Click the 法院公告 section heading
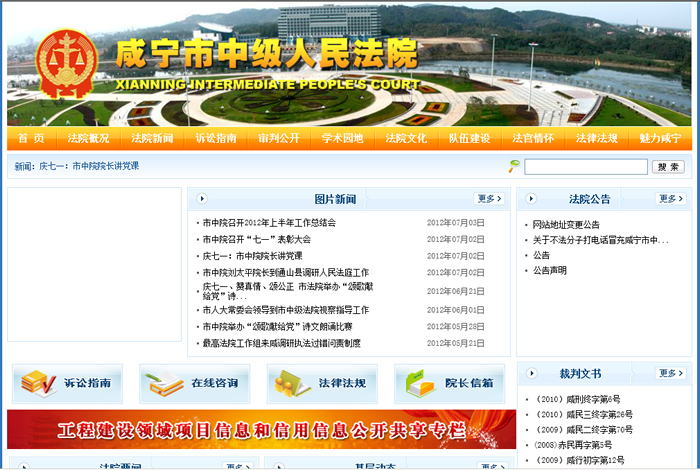Viewport: 700px width, 470px height. (589, 199)
